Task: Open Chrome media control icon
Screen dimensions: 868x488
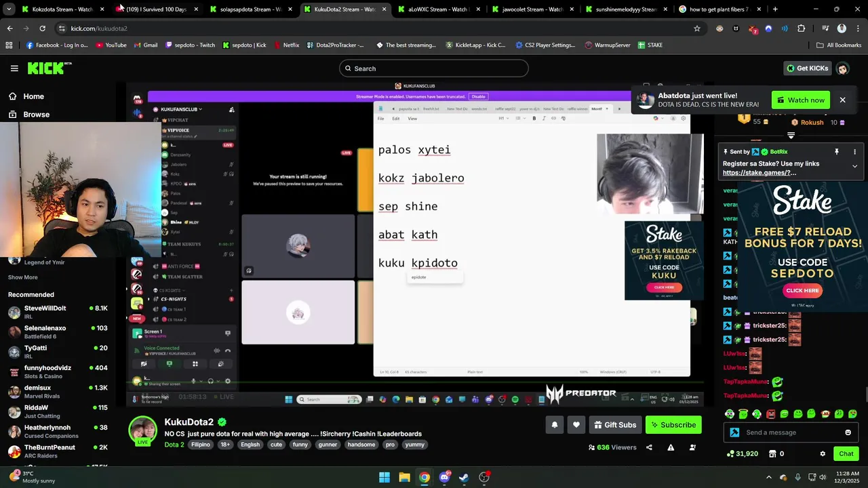Action: point(825,28)
